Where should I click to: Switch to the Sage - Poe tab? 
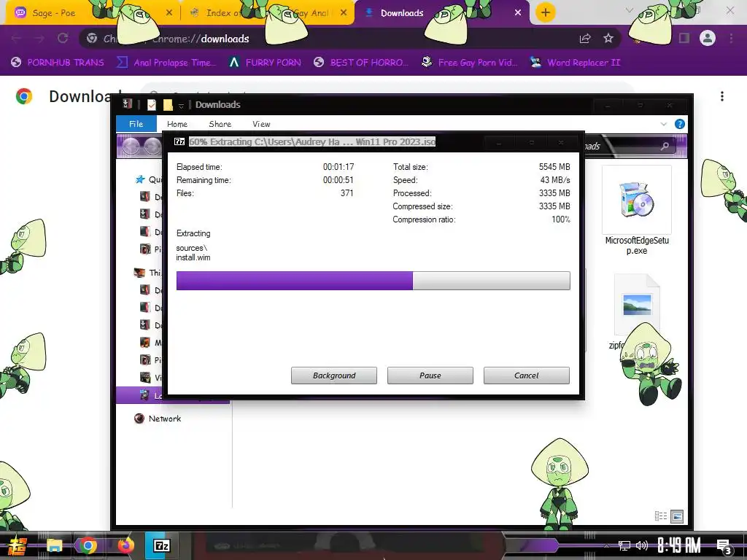[x=53, y=13]
